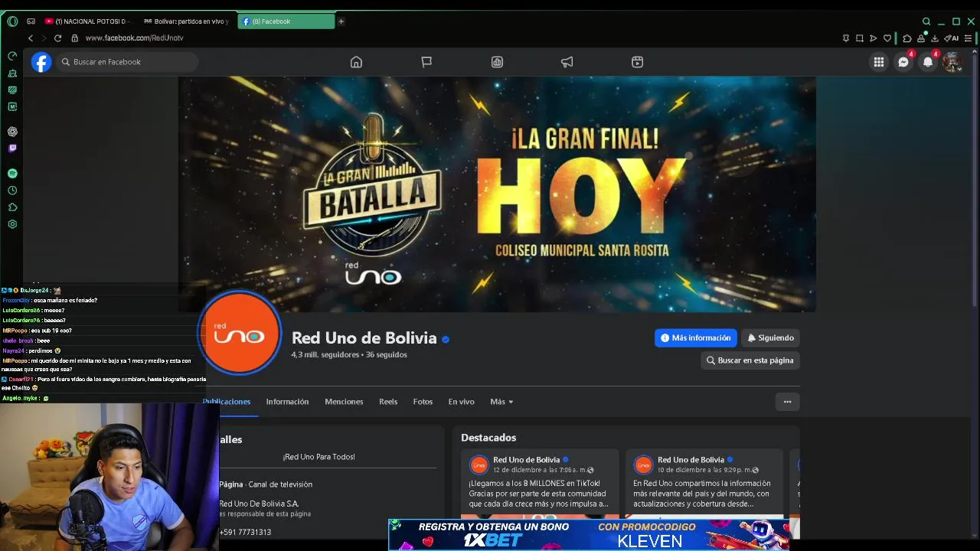Go to Facebook home feed
Screen dimensions: 980x551
point(356,62)
